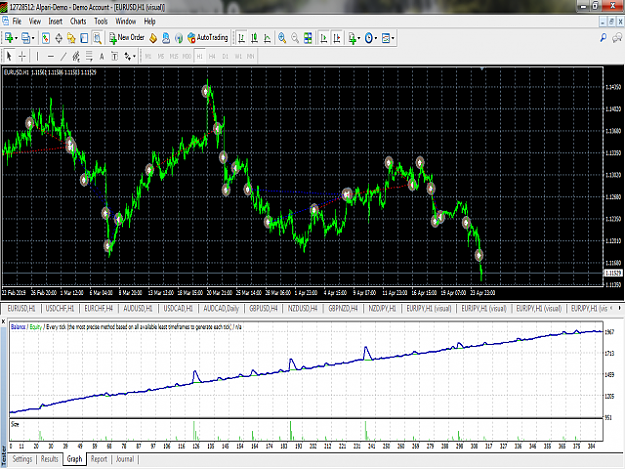Open the tester Journal tab
The height and width of the screenshot is (469, 625).
[x=125, y=459]
